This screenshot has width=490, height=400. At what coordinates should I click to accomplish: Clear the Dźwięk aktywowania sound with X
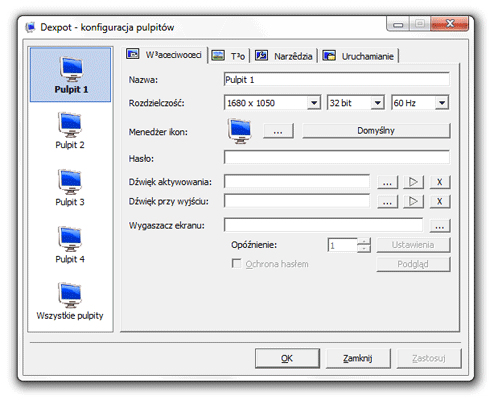pos(440,182)
